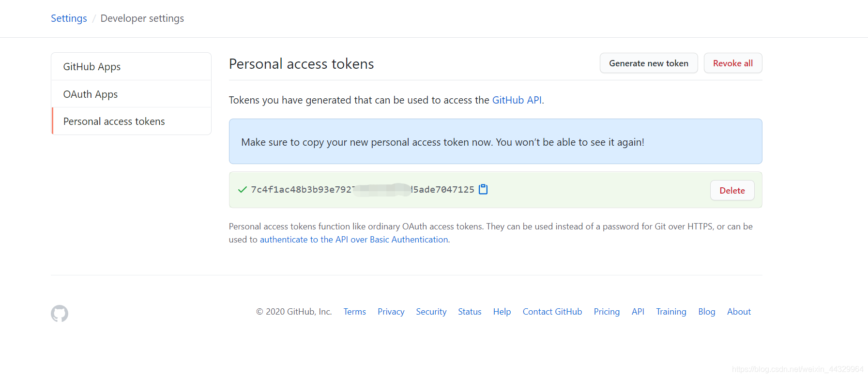The image size is (868, 378).
Task: Check the Status footer link
Action: 470,312
